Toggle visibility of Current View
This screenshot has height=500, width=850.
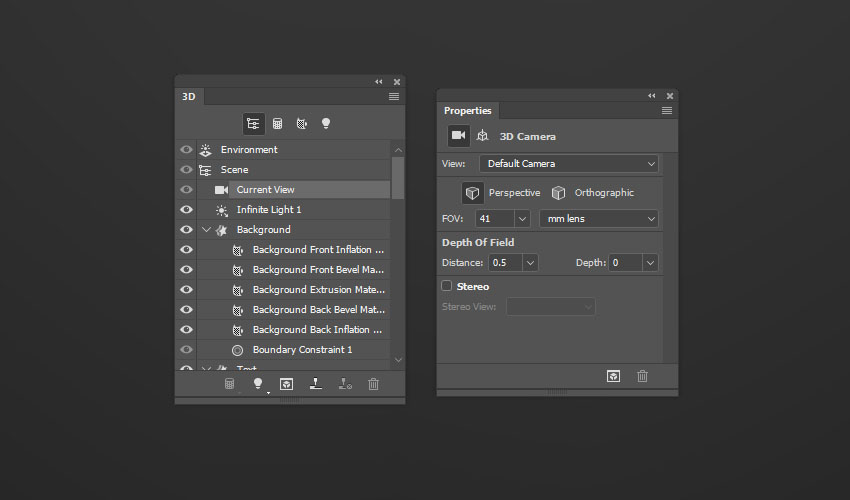point(186,190)
